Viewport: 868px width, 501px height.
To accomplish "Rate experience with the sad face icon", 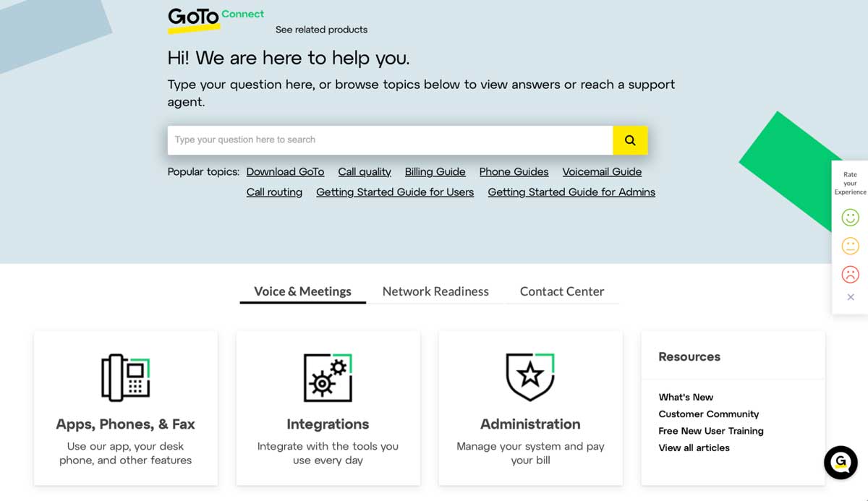I will pos(850,274).
